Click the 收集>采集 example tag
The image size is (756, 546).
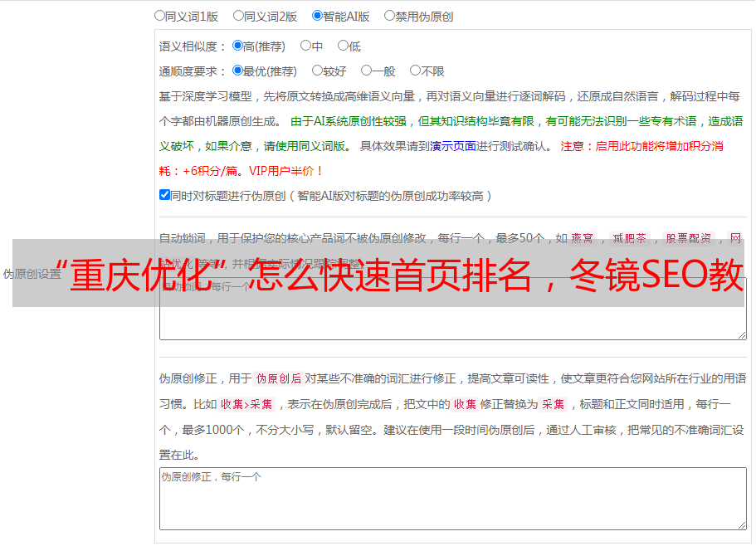click(x=246, y=404)
